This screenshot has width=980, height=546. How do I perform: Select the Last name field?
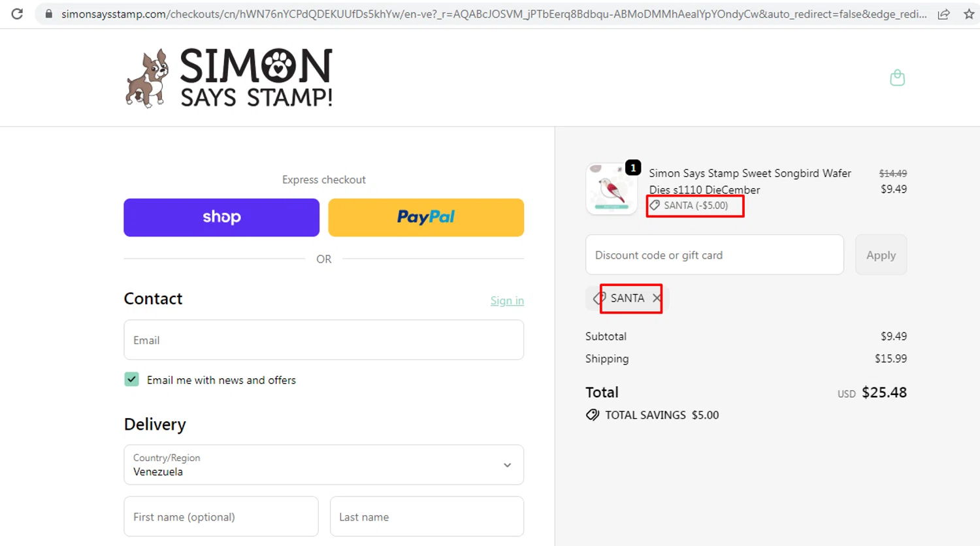pyautogui.click(x=427, y=517)
